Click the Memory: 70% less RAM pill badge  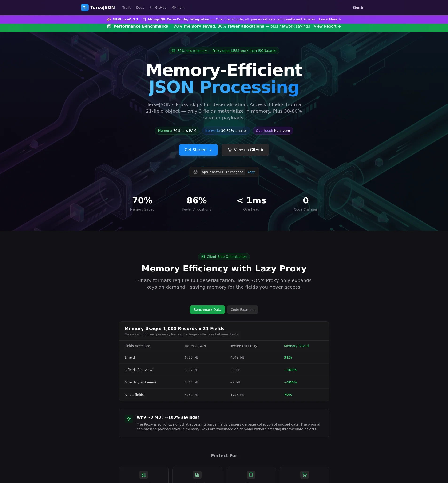click(177, 130)
